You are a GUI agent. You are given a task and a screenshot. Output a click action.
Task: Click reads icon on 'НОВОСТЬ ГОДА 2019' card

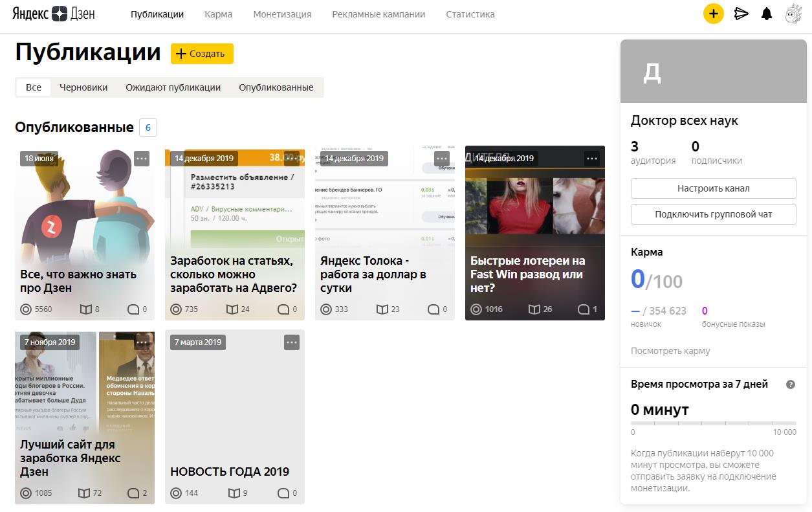tap(234, 493)
